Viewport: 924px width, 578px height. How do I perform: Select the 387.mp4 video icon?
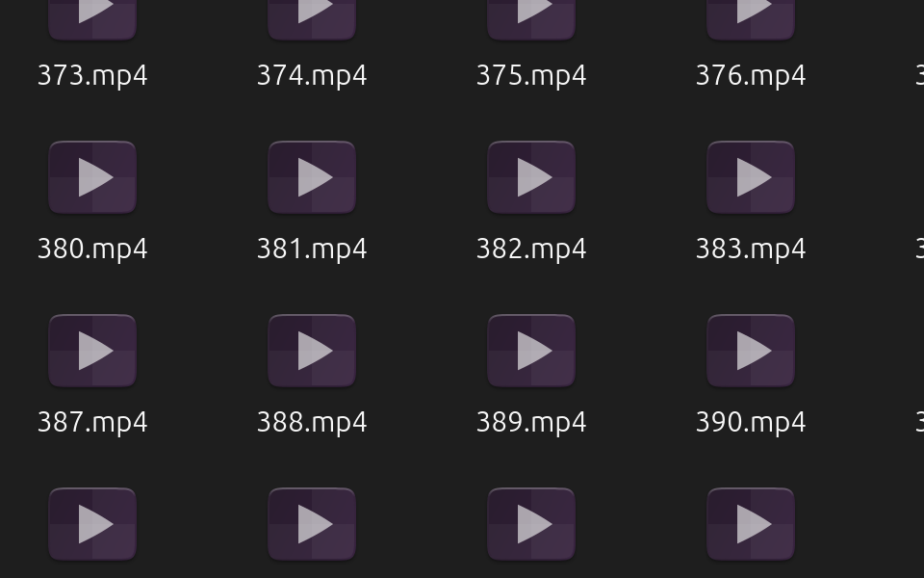[92, 351]
